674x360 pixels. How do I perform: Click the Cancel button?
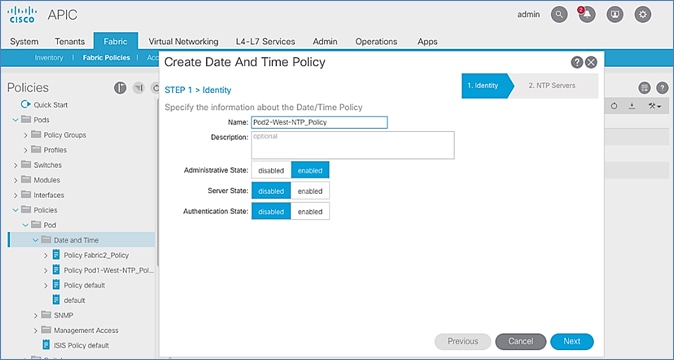pos(521,342)
